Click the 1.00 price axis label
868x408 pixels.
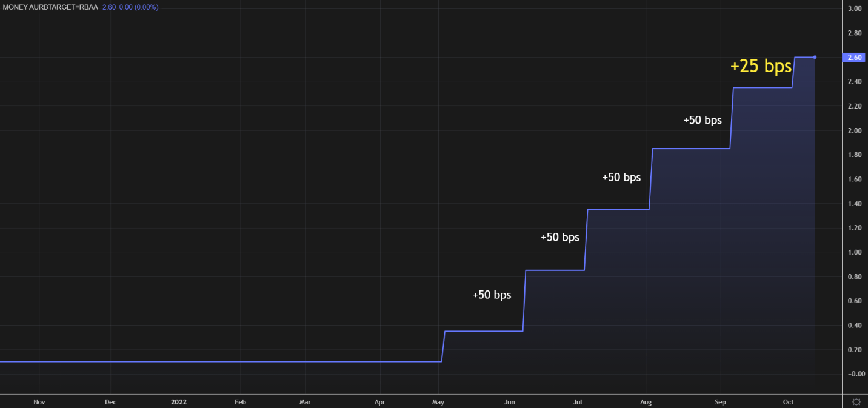click(855, 252)
